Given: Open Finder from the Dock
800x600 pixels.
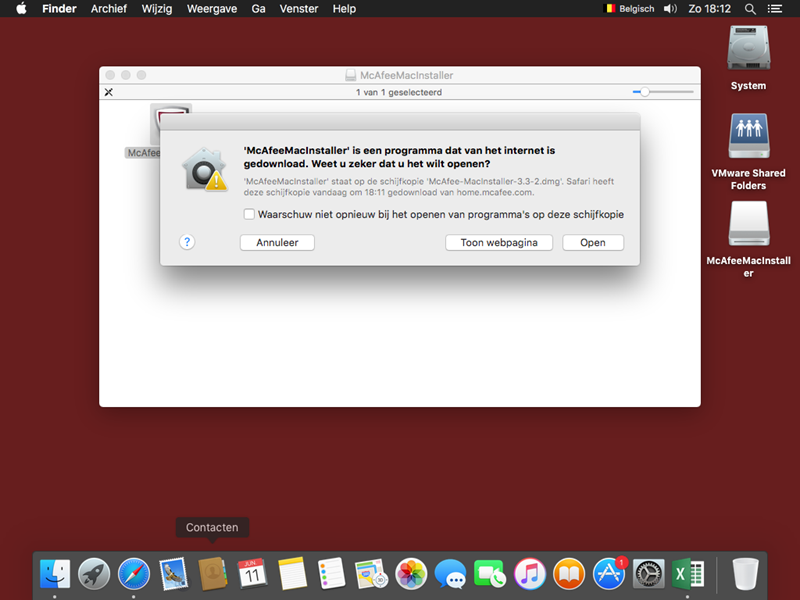Looking at the screenshot, I should (x=55, y=573).
